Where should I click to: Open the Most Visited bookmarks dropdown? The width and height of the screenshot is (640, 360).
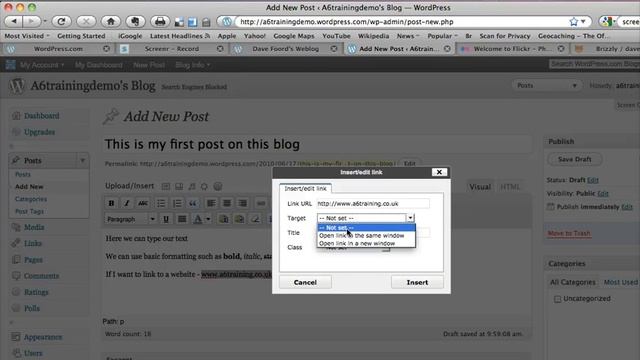click(x=27, y=36)
